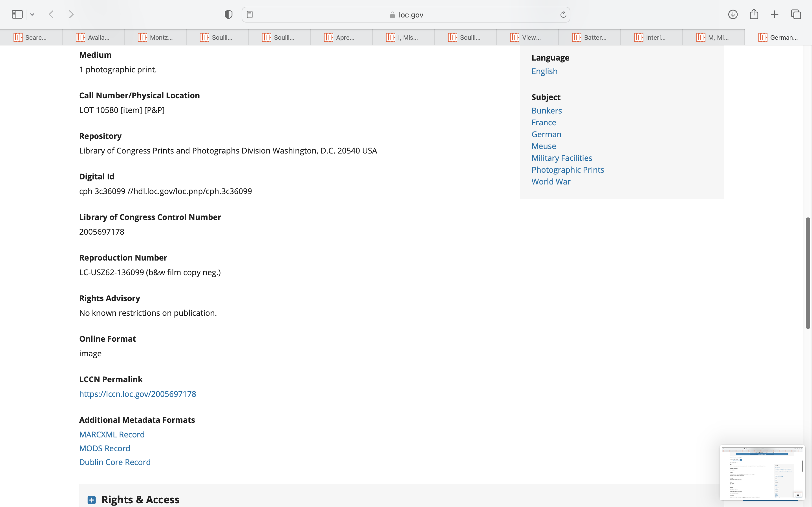This screenshot has height=507, width=812.
Task: Open the LCCN permalink URL
Action: tap(138, 394)
